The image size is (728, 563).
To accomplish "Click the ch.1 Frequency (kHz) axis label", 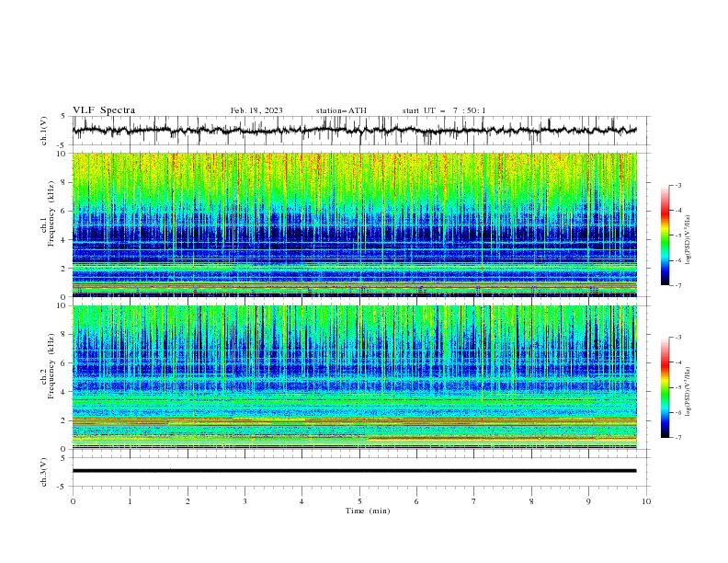I will pos(48,213).
